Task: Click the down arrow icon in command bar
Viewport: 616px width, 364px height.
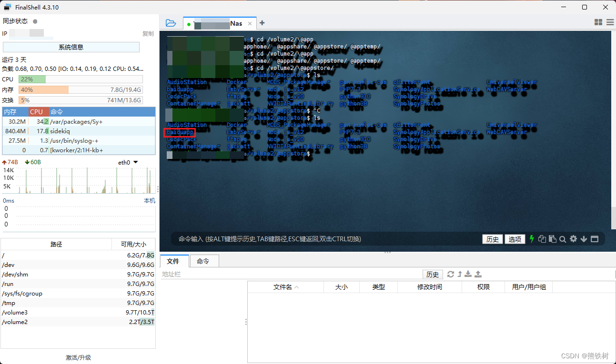Action: 584,239
